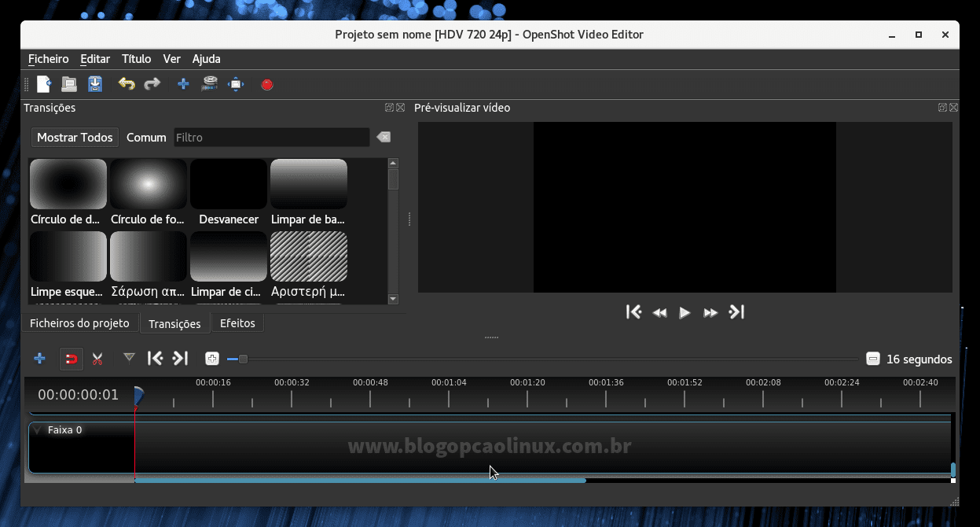Click the Undo arrow icon
980x527 pixels.
coord(127,83)
